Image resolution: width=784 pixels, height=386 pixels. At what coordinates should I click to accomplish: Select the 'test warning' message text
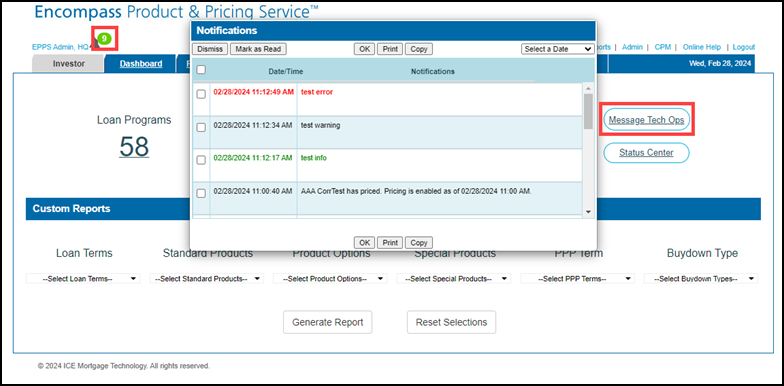(x=320, y=126)
